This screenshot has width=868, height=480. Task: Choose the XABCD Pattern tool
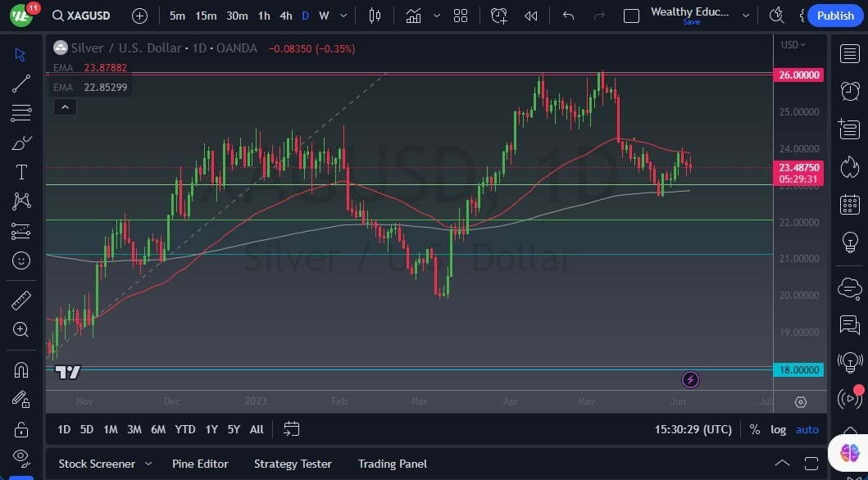pos(20,201)
